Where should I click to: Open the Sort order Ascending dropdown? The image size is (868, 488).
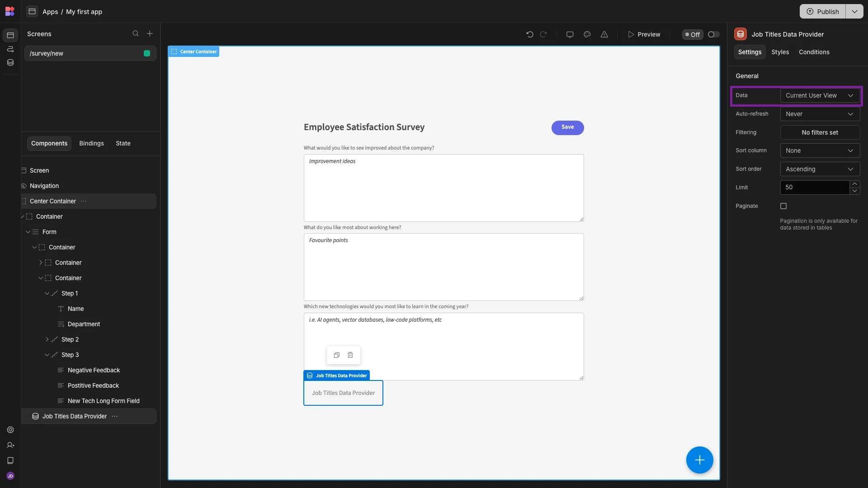point(820,169)
